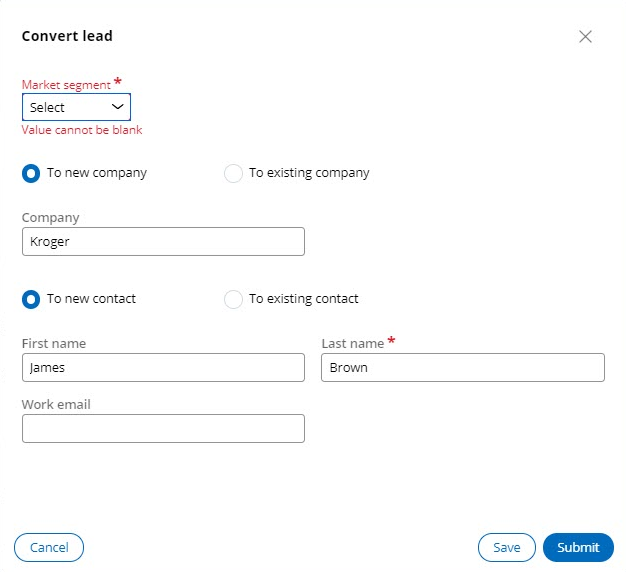This screenshot has width=626, height=572.
Task: Click the Last name label
Action: click(352, 343)
